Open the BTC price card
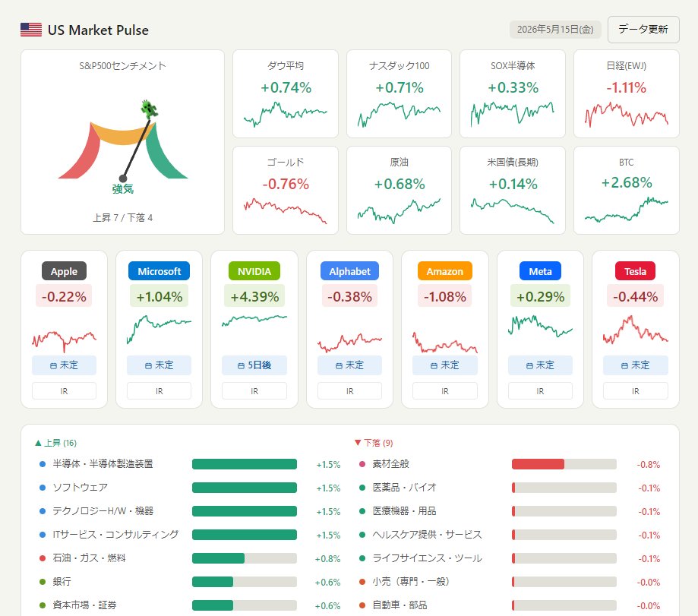 tap(627, 191)
